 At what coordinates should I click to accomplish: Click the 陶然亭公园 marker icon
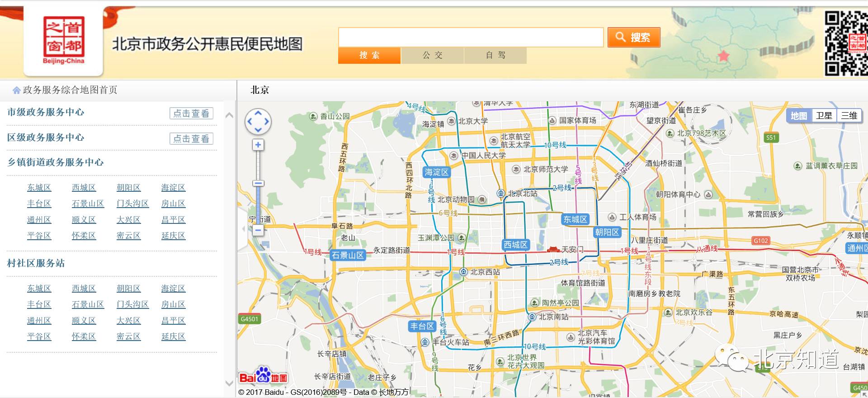pos(535,303)
